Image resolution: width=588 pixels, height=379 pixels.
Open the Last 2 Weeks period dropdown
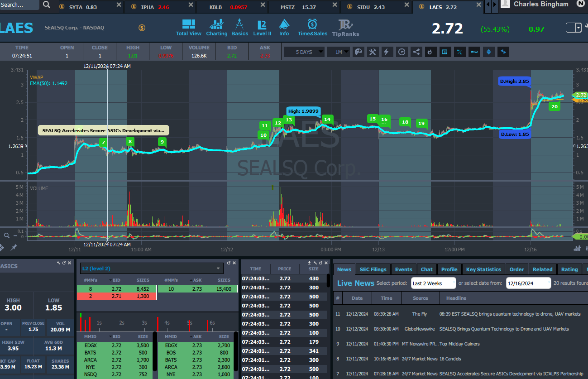point(433,283)
